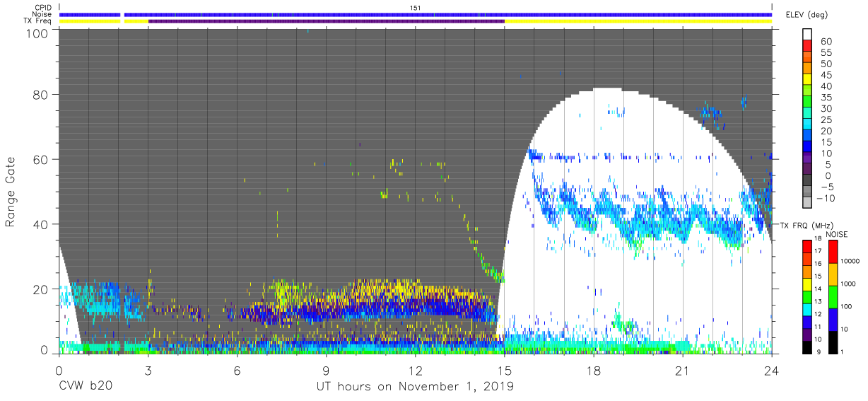Click x-axis hour label 12
The height and width of the screenshot is (401, 868).
[415, 370]
